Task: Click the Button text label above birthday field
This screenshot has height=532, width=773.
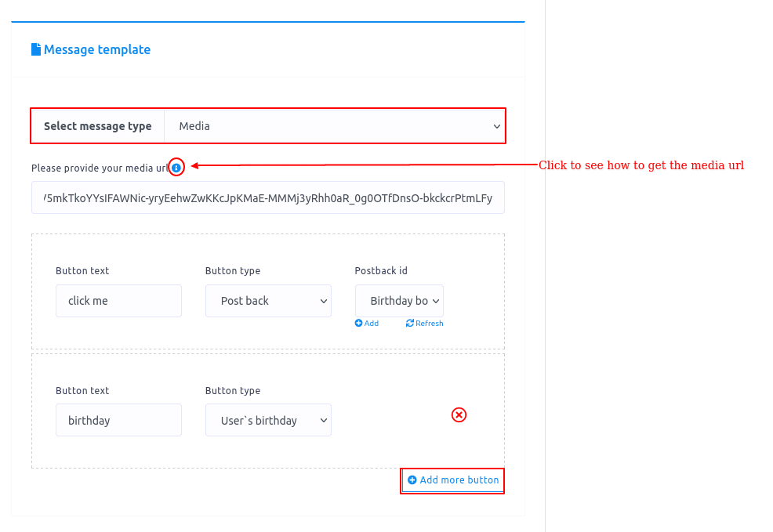Action: [82, 391]
